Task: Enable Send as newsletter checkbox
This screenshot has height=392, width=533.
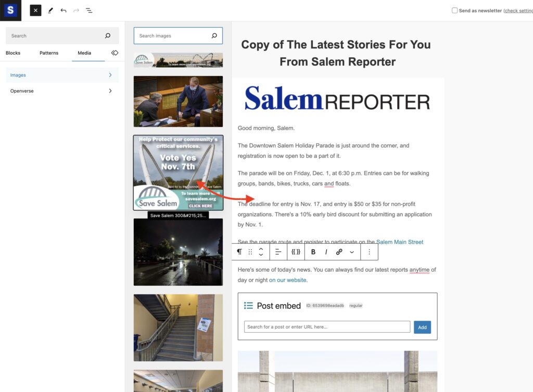Action: pos(454,10)
